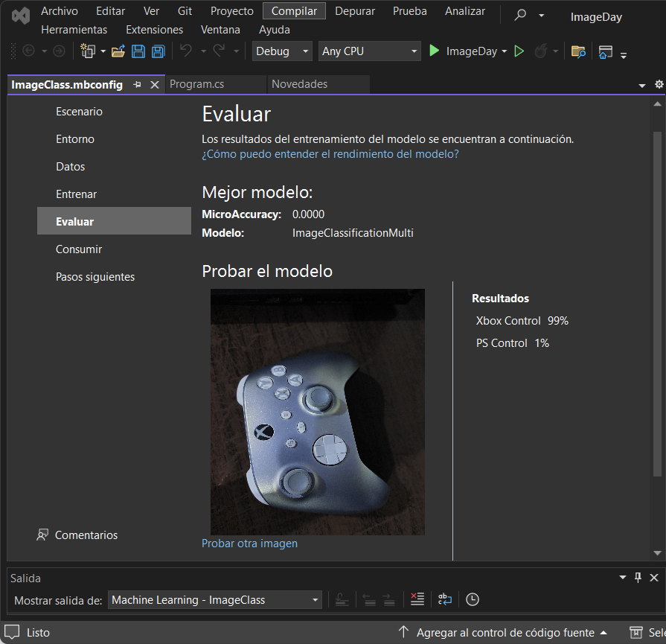Save the current file with floppy icon
The height and width of the screenshot is (644, 666).
pos(138,51)
